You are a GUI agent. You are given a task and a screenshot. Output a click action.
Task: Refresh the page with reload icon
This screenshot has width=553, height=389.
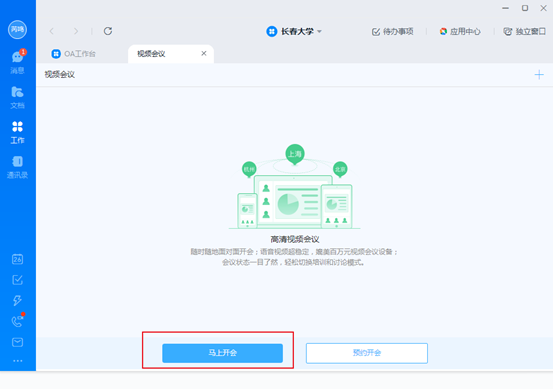tap(108, 31)
